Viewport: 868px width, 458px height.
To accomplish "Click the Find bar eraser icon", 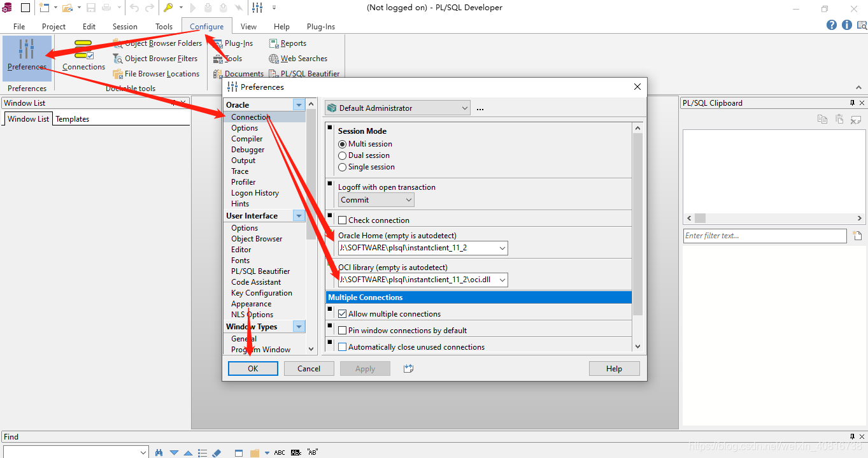I will (x=216, y=453).
